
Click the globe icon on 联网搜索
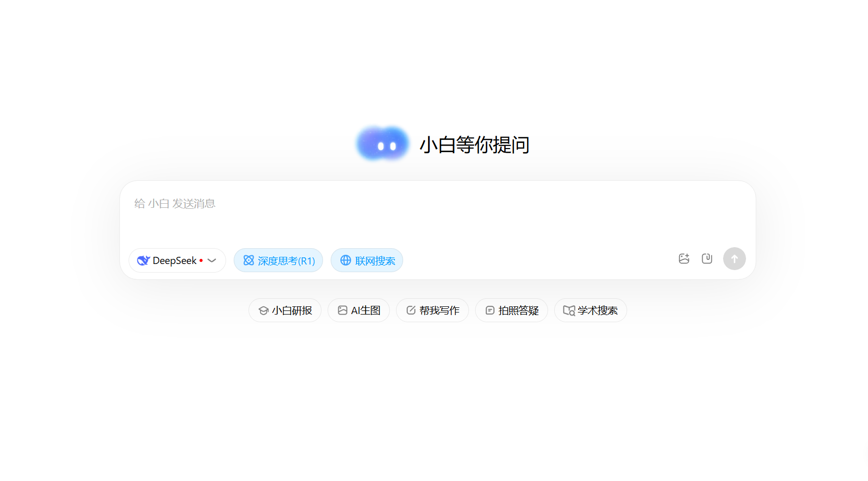click(x=345, y=260)
